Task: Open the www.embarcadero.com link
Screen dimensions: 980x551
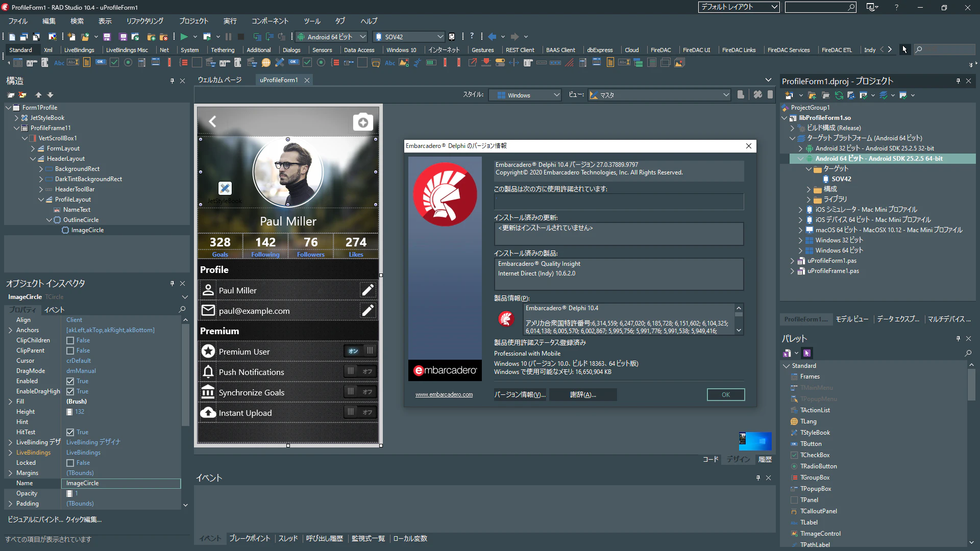Action: tap(444, 394)
